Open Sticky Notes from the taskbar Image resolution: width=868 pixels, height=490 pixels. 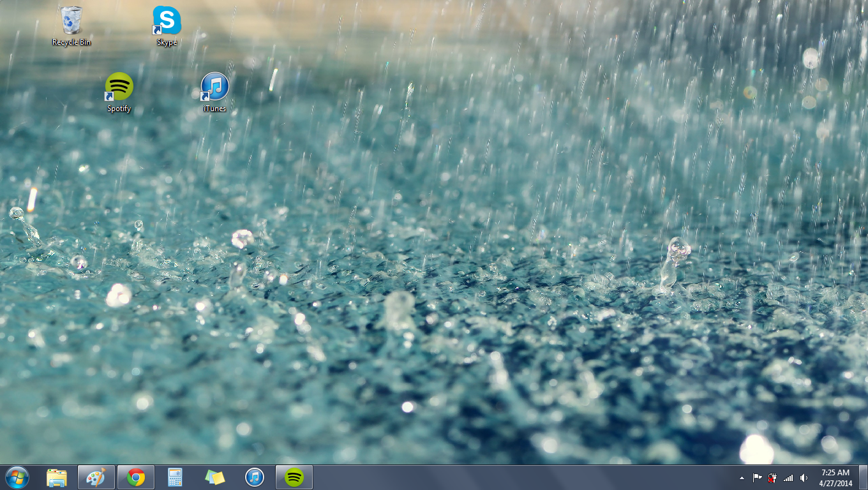(x=215, y=477)
